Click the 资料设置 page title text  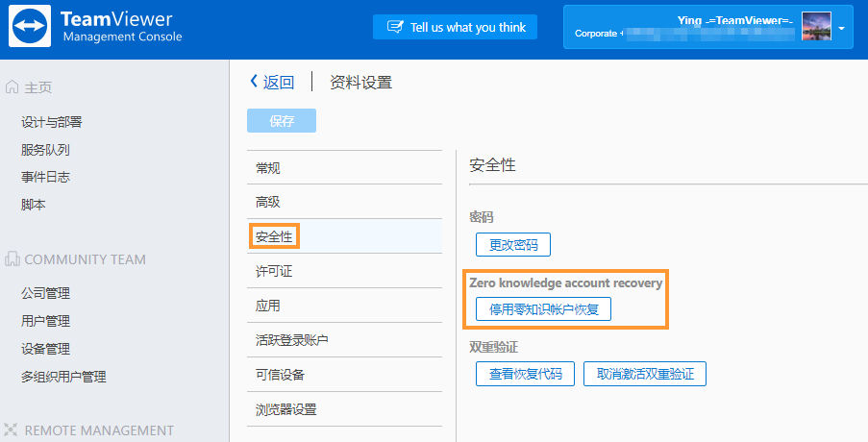(x=360, y=83)
